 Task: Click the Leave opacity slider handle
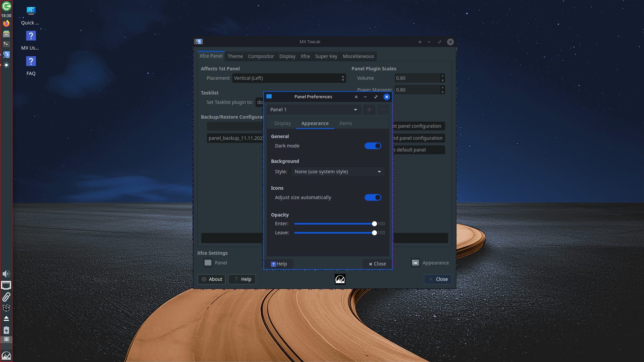coord(374,233)
